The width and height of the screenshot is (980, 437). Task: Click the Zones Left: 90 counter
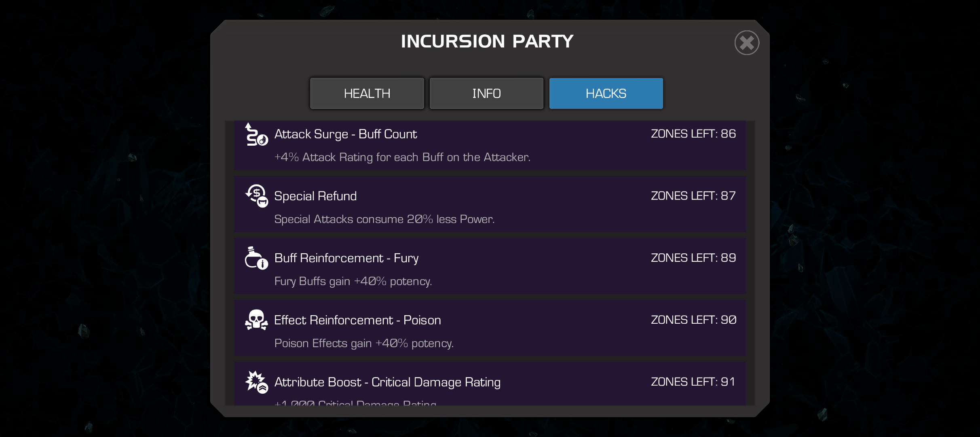[x=693, y=320]
